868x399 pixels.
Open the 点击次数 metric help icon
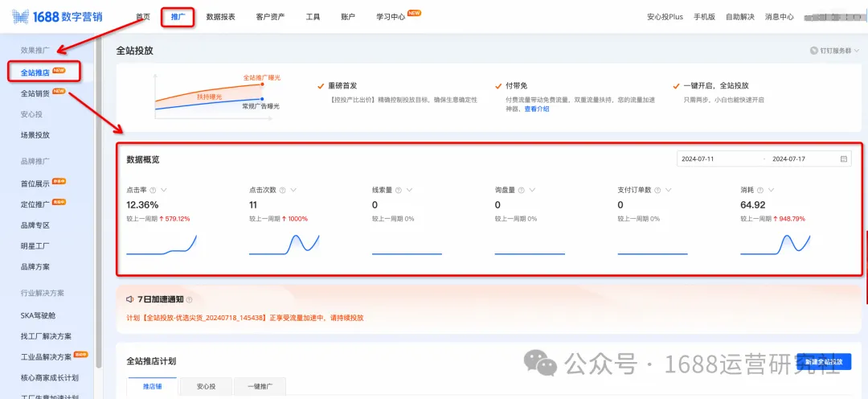282,190
